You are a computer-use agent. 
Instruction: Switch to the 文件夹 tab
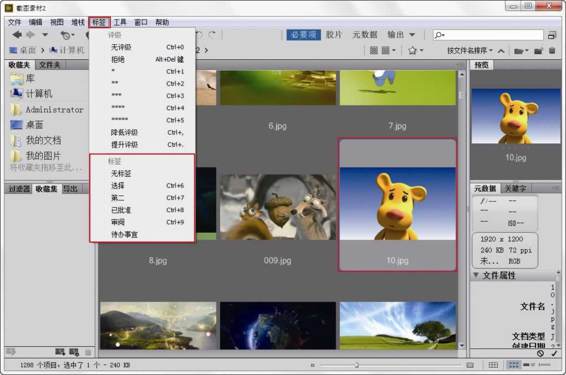49,65
